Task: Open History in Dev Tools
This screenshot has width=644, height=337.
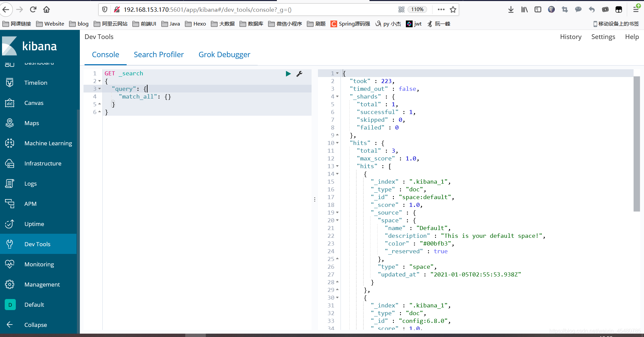Action: [x=571, y=37]
